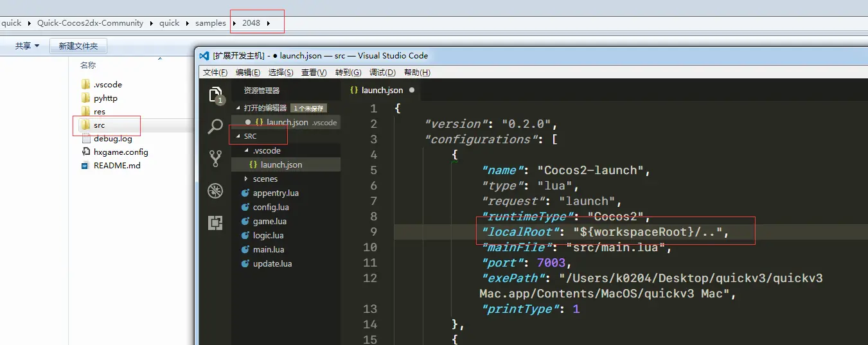Open the Source Control icon in activity bar
This screenshot has height=345, width=868.
pos(215,159)
